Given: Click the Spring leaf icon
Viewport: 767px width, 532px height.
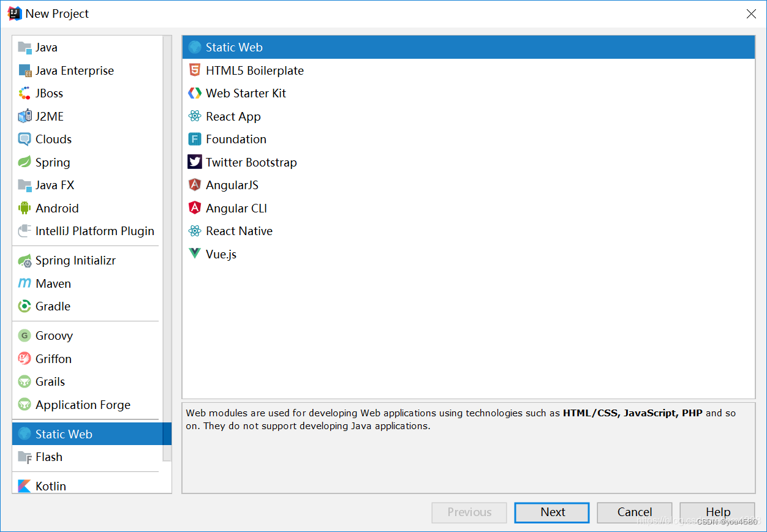Looking at the screenshot, I should click(25, 162).
